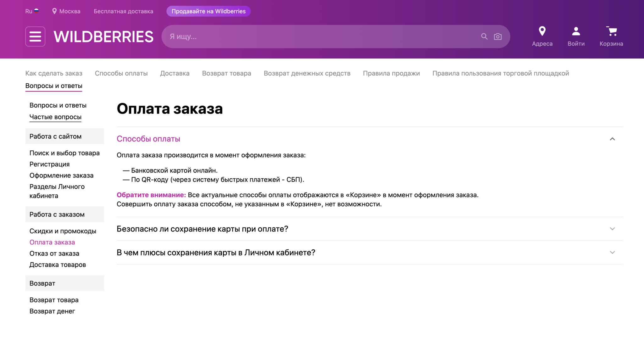The height and width of the screenshot is (340, 644).
Task: Click the Способы оплаты accordion heading
Action: point(148,139)
